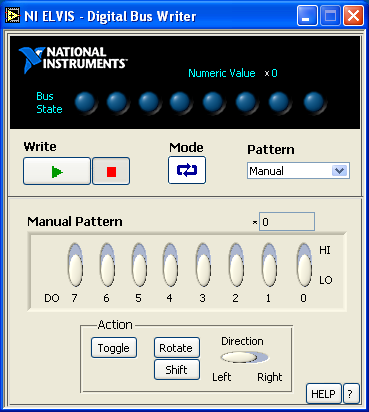Click the LabVIEW icon in title bar

click(13, 16)
